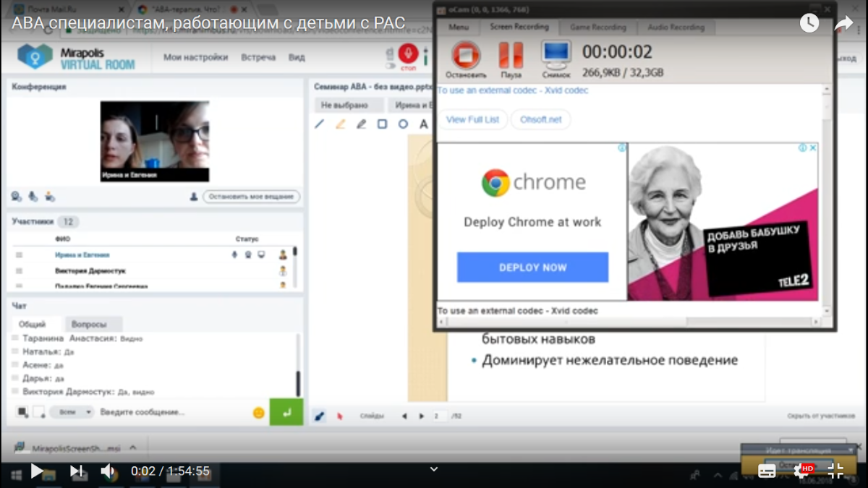The width and height of the screenshot is (868, 488).
Task: Exit full screen mode in player
Action: coord(835,471)
